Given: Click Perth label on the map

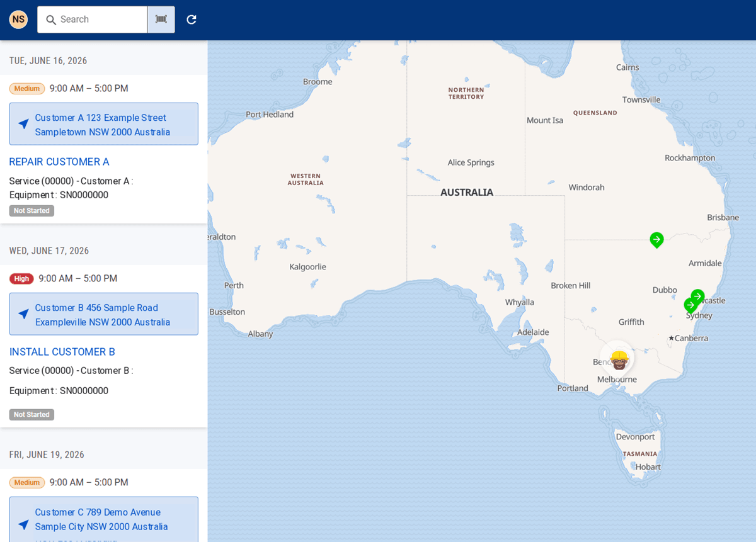Looking at the screenshot, I should click(234, 285).
